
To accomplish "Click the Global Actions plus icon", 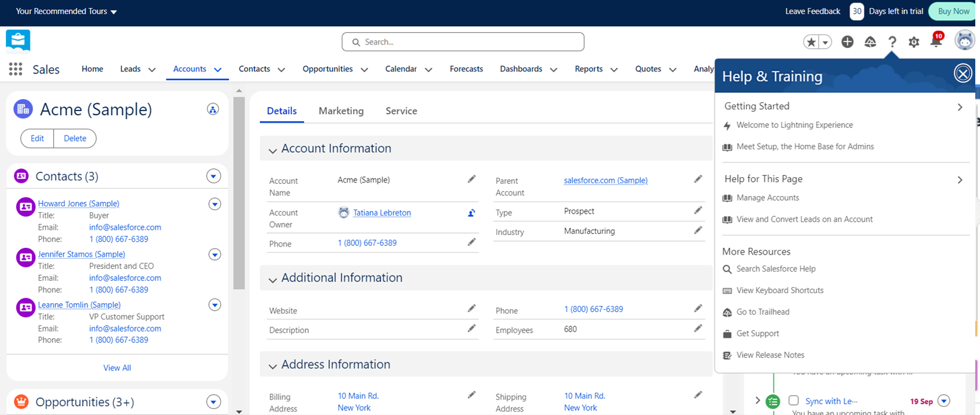I will (847, 42).
